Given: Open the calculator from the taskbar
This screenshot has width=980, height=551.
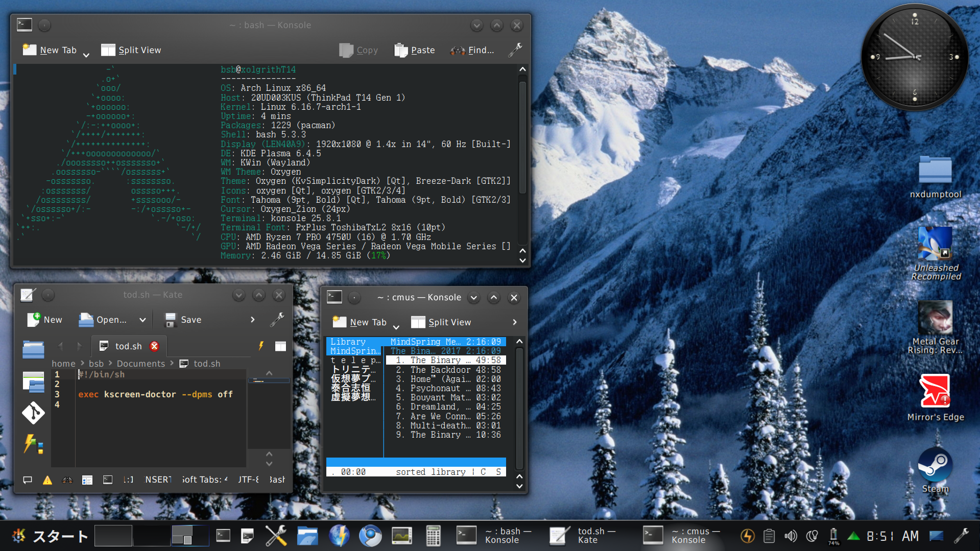Looking at the screenshot, I should [x=433, y=536].
